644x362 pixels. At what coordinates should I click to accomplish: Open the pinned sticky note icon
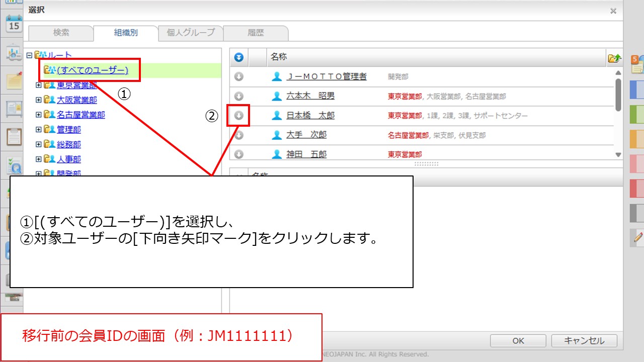point(14,81)
